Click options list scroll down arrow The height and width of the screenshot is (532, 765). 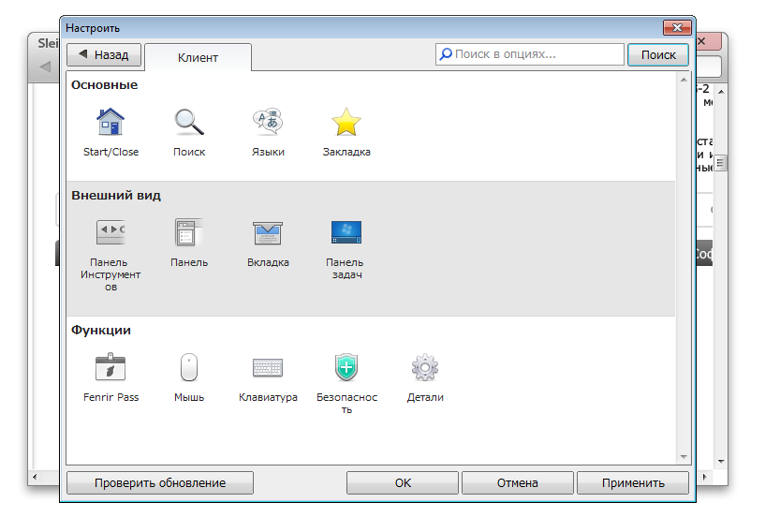(684, 457)
